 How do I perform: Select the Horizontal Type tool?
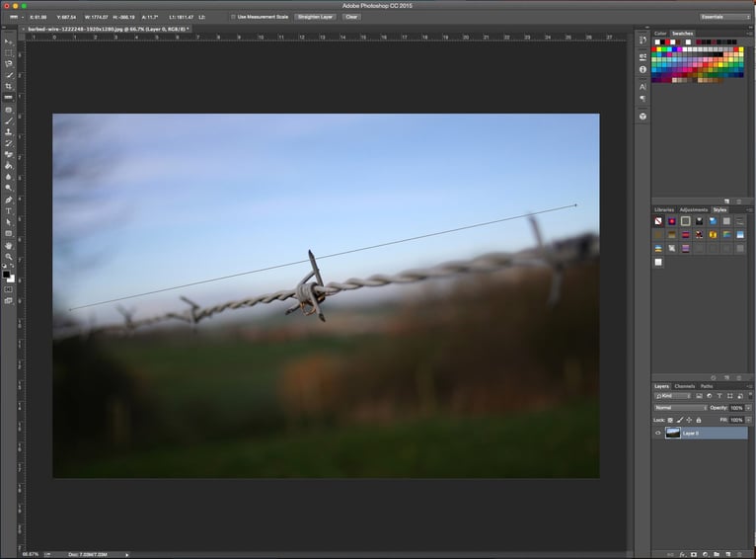tap(8, 210)
